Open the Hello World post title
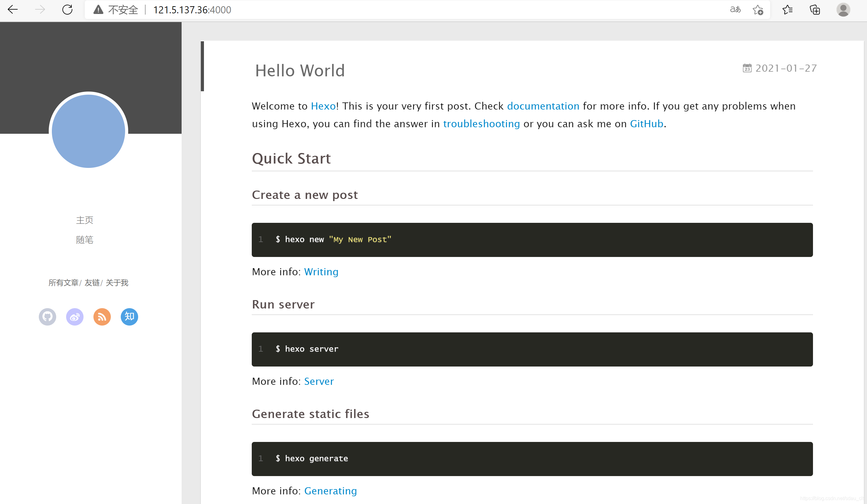867x504 pixels. tap(300, 70)
